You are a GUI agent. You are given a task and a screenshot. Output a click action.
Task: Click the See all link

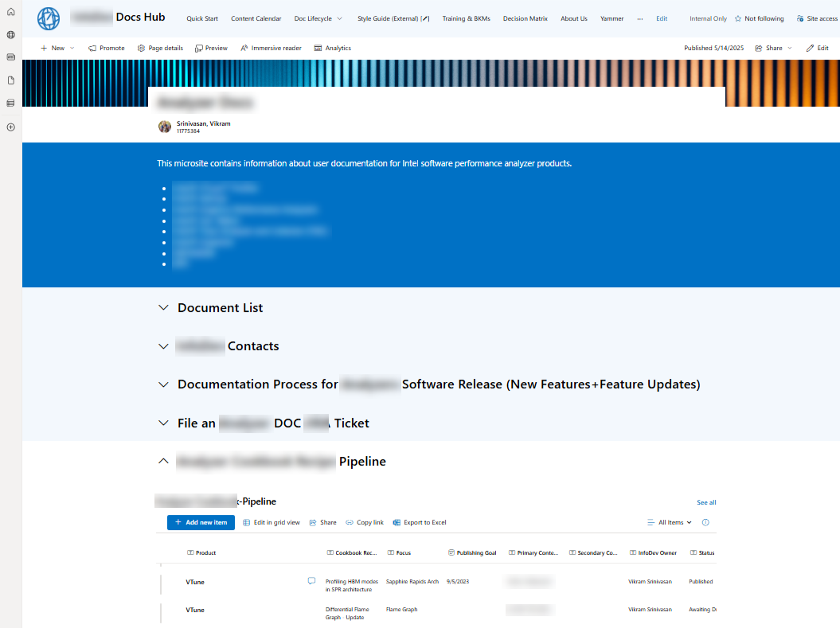706,503
